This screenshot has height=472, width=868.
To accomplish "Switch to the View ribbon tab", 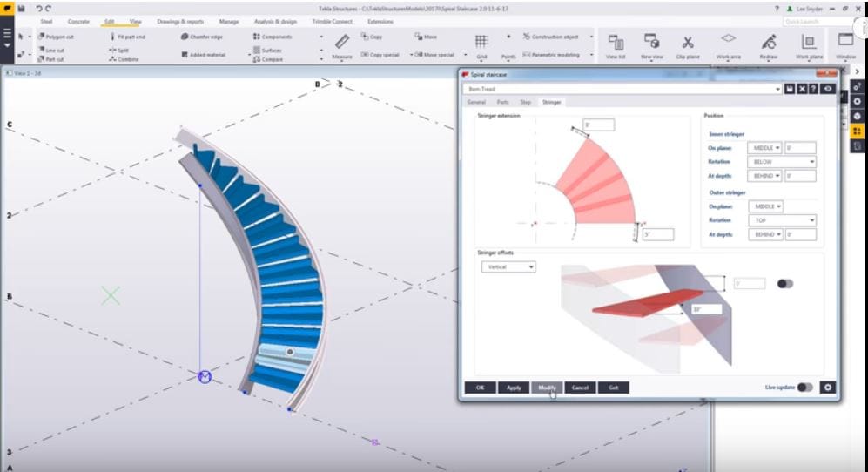I will coord(136,22).
